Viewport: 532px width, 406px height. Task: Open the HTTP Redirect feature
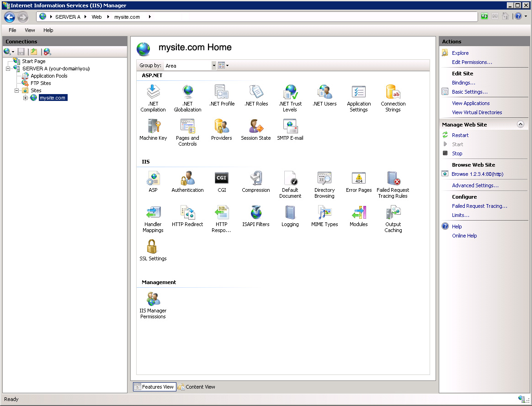(x=187, y=216)
